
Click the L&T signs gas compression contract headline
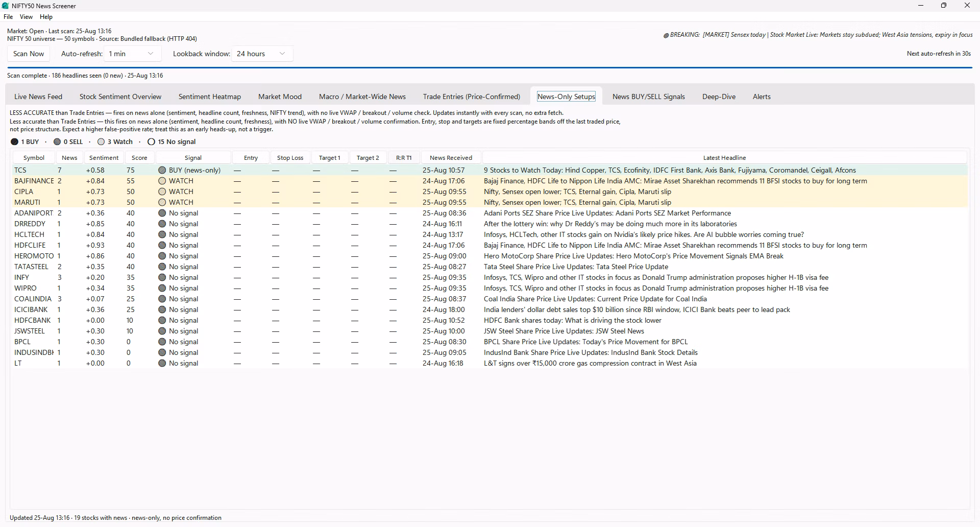pos(590,363)
